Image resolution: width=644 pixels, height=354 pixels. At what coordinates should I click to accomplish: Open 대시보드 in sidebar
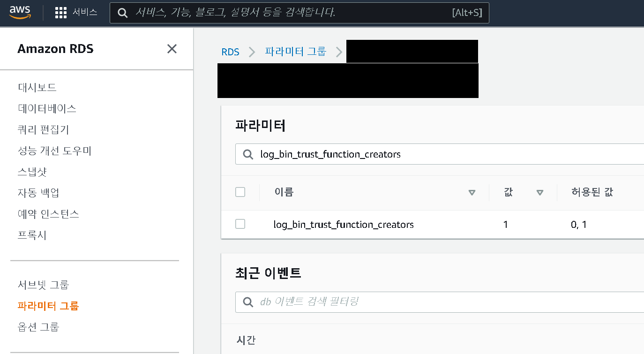(x=37, y=87)
